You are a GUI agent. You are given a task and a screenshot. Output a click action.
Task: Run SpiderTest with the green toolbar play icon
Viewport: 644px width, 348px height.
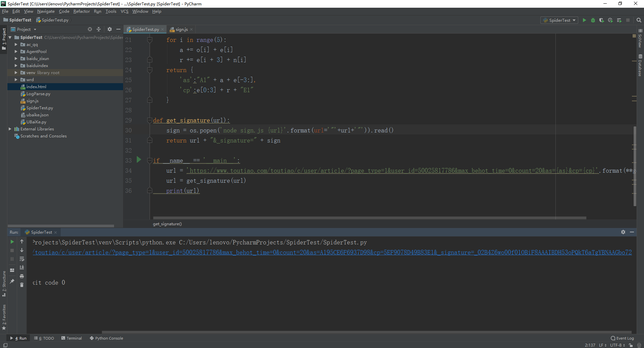point(584,20)
